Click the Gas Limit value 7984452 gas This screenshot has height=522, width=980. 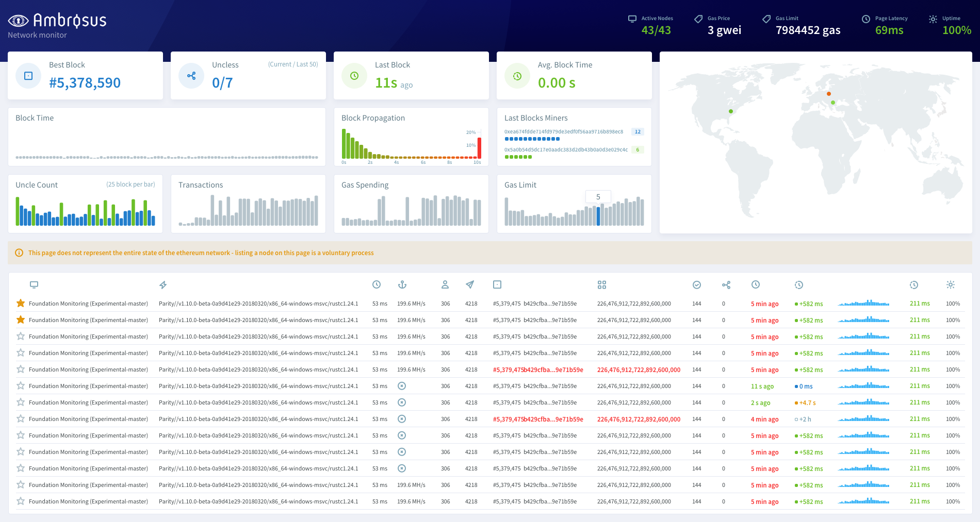(808, 30)
